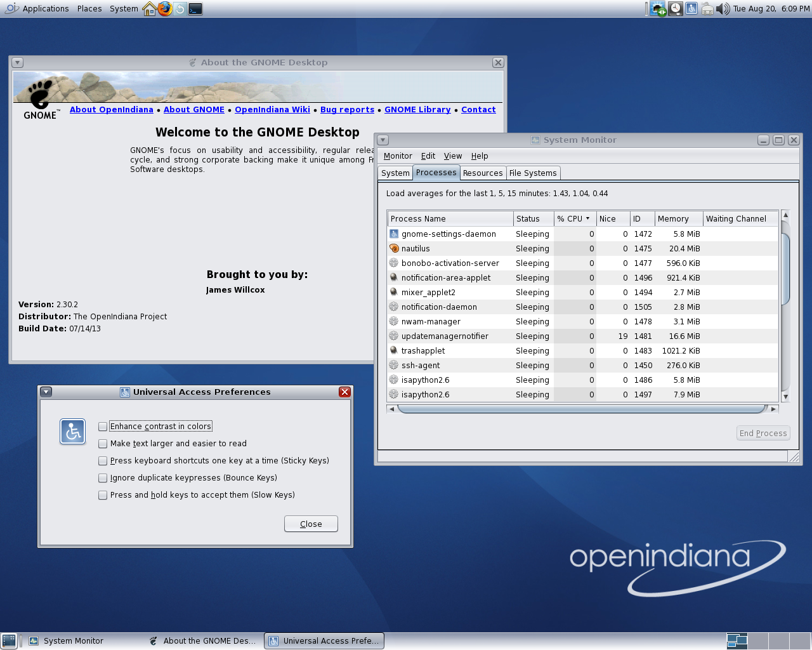Open the About OpenIndiana link
Viewport: 812px width, 650px height.
[x=112, y=110]
